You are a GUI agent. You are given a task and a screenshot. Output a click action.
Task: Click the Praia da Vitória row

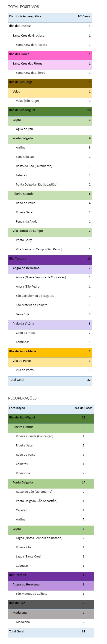tap(50, 324)
